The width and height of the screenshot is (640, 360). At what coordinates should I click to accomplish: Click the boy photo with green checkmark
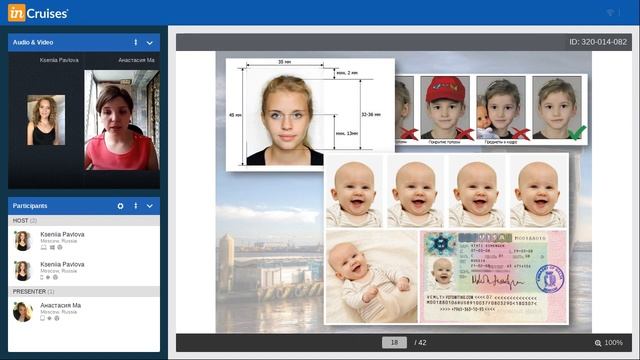point(558,109)
